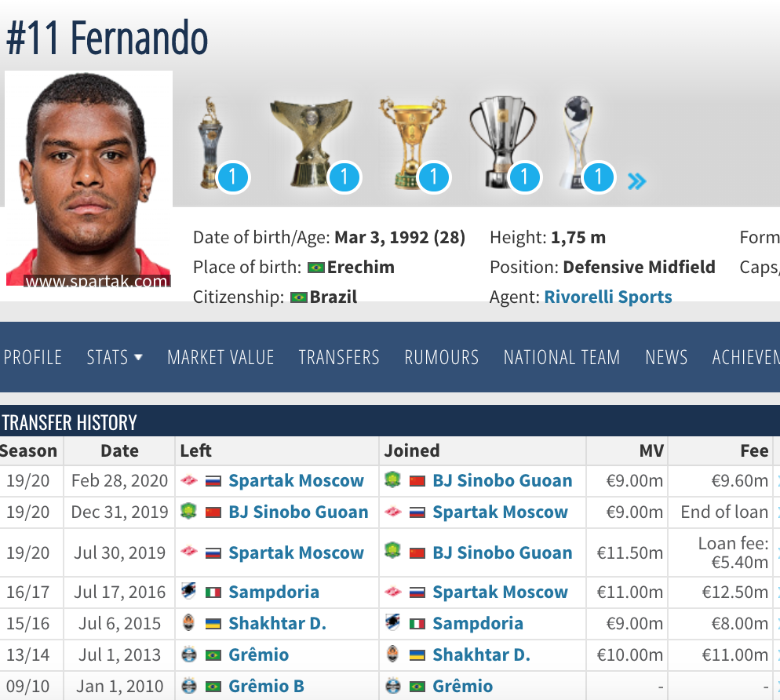
Task: Go to the RUMOURS tab
Action: [441, 357]
